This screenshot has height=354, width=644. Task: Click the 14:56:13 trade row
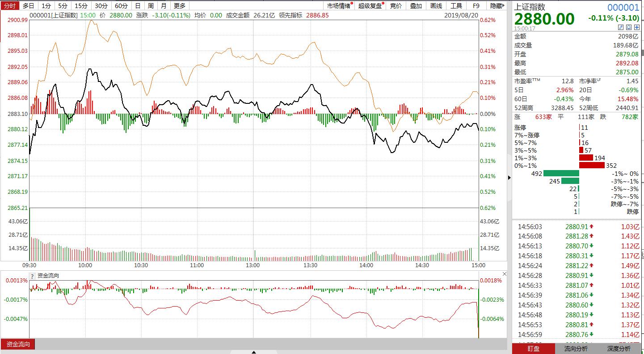577,246
